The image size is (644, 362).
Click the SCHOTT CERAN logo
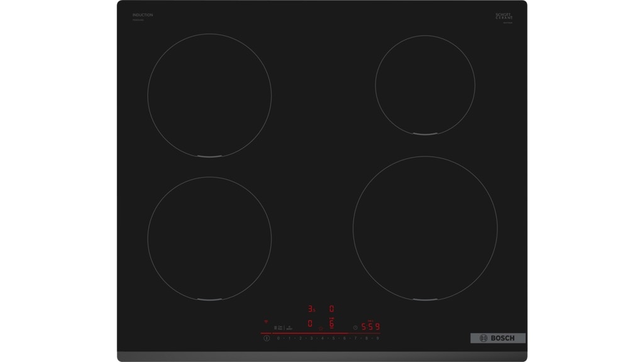(x=504, y=16)
